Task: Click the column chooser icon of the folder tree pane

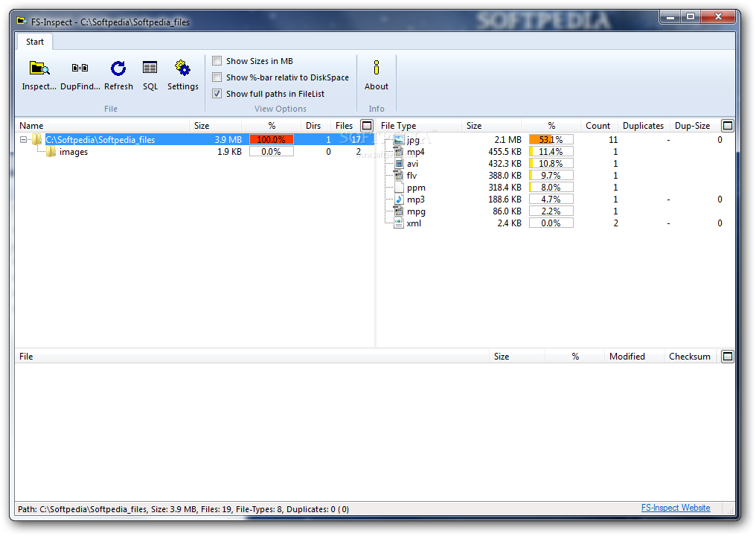Action: tap(367, 126)
